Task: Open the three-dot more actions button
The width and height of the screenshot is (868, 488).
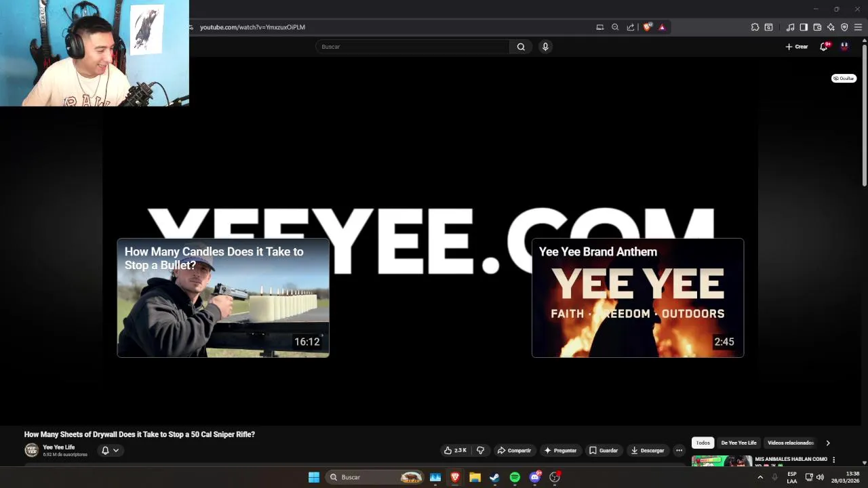Action: [x=679, y=450]
